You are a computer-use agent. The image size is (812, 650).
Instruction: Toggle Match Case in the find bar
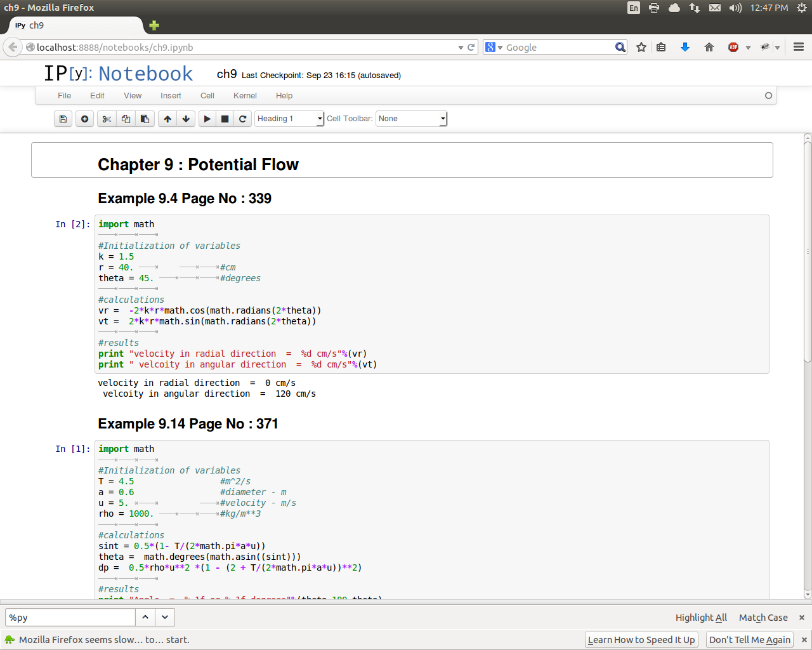point(763,618)
